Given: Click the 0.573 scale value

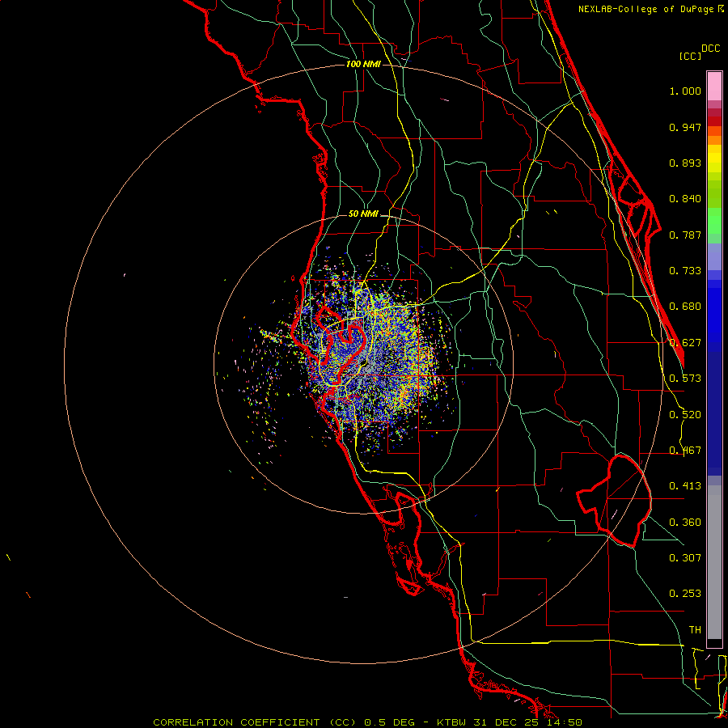Looking at the screenshot, I should coord(685,379).
